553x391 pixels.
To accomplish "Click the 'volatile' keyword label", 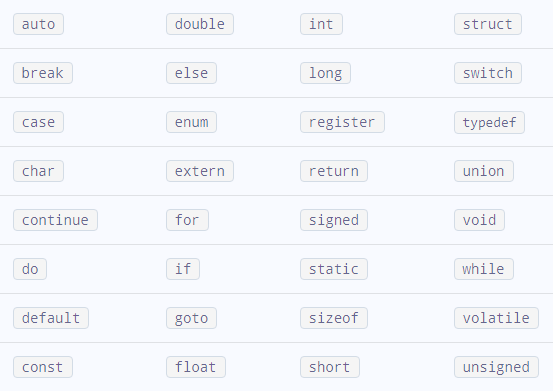I will (x=496, y=318).
